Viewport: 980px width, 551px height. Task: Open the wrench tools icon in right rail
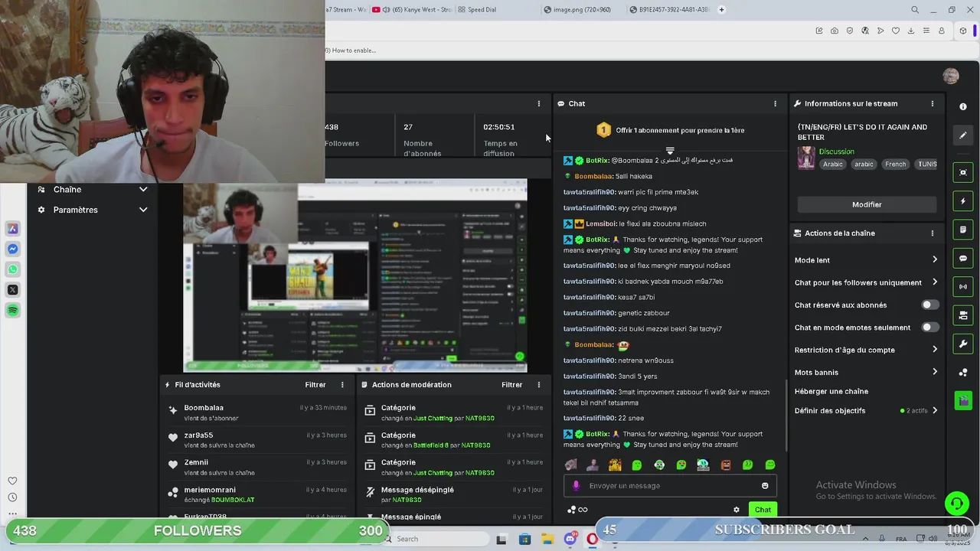963,344
